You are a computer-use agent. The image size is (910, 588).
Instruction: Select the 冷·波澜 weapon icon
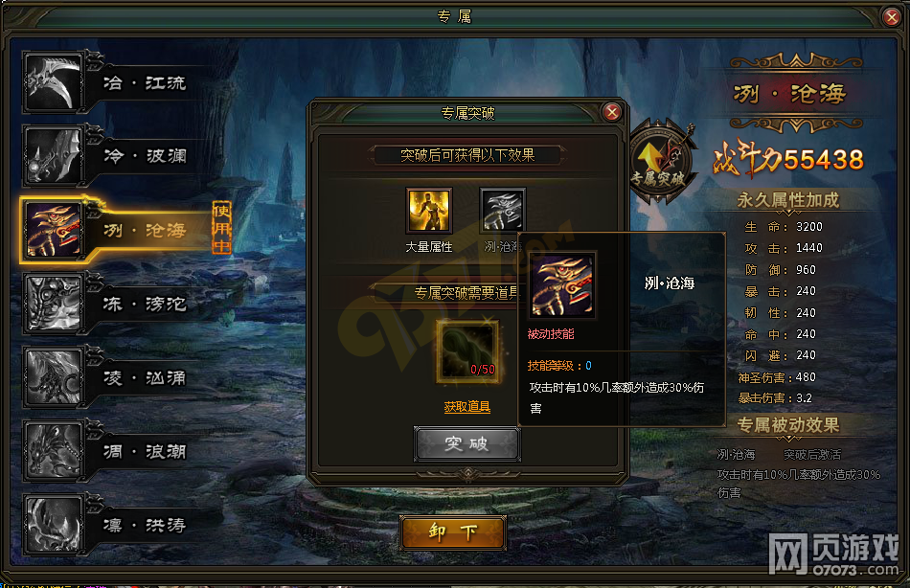click(54, 155)
